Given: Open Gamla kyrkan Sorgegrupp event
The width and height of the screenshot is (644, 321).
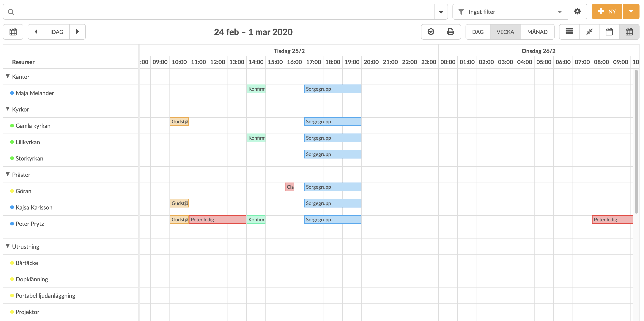Looking at the screenshot, I should [x=333, y=121].
